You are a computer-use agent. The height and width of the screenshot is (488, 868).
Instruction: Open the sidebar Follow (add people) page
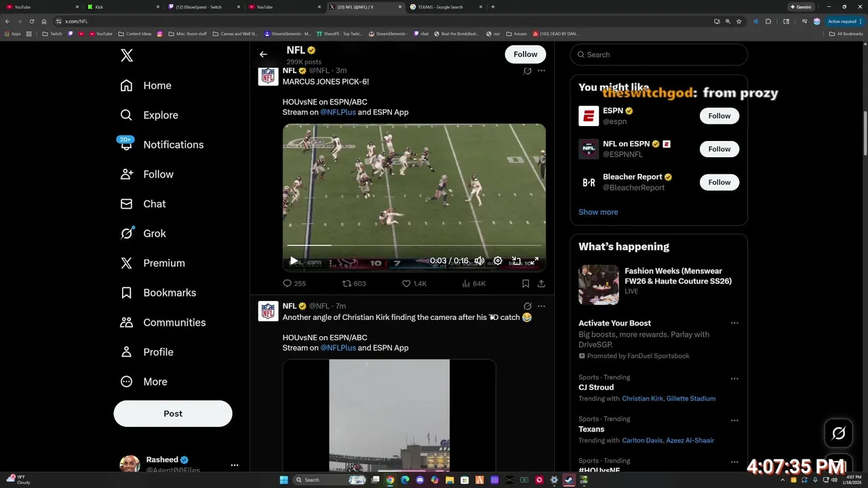[x=146, y=174]
